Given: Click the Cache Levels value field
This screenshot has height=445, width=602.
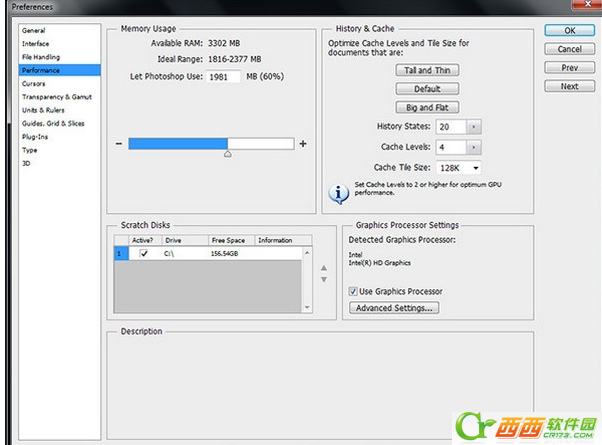Looking at the screenshot, I should coord(451,147).
